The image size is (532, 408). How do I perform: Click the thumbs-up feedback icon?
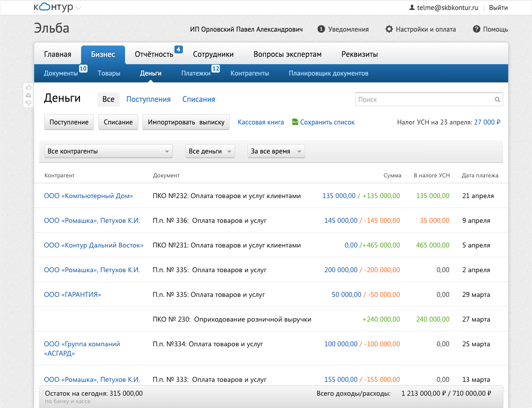click(29, 88)
